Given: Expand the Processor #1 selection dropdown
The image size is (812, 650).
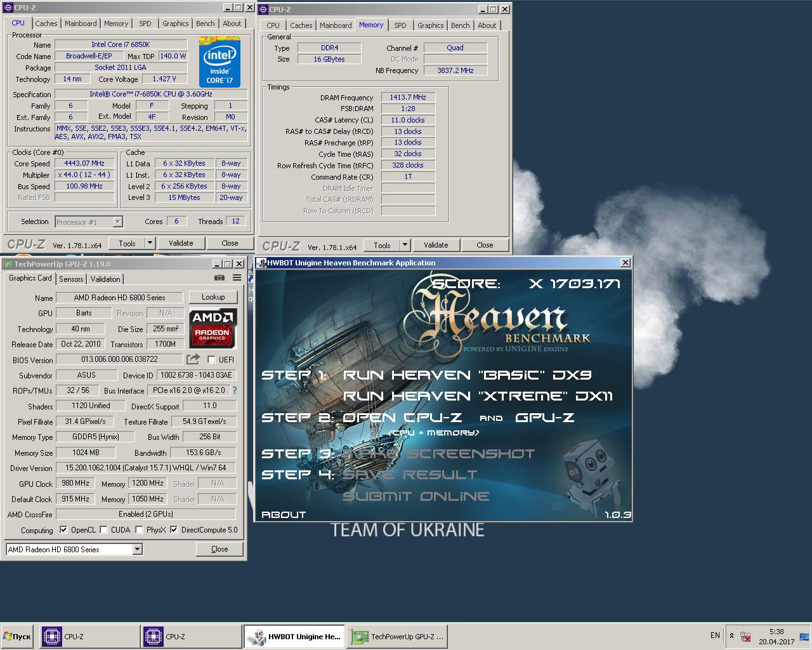Looking at the screenshot, I should pyautogui.click(x=117, y=222).
